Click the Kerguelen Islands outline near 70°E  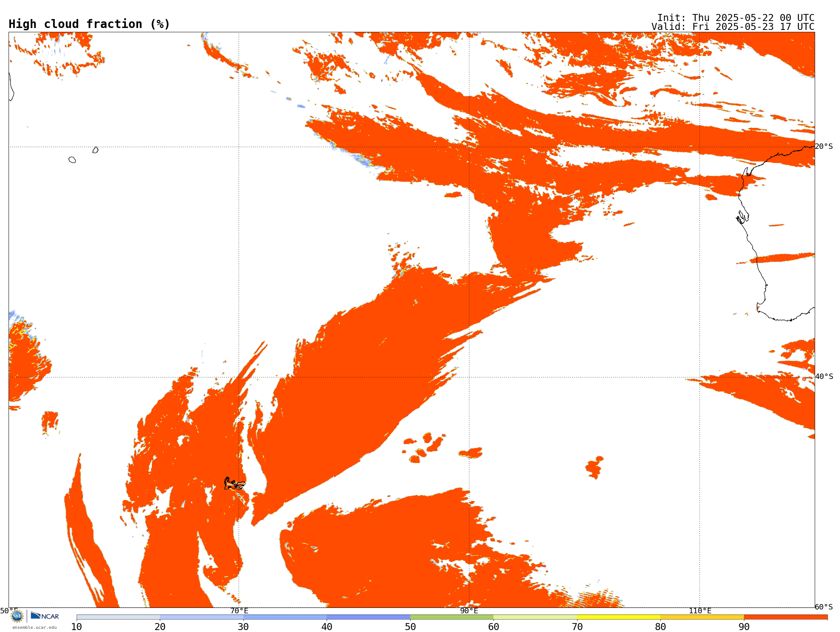234,484
